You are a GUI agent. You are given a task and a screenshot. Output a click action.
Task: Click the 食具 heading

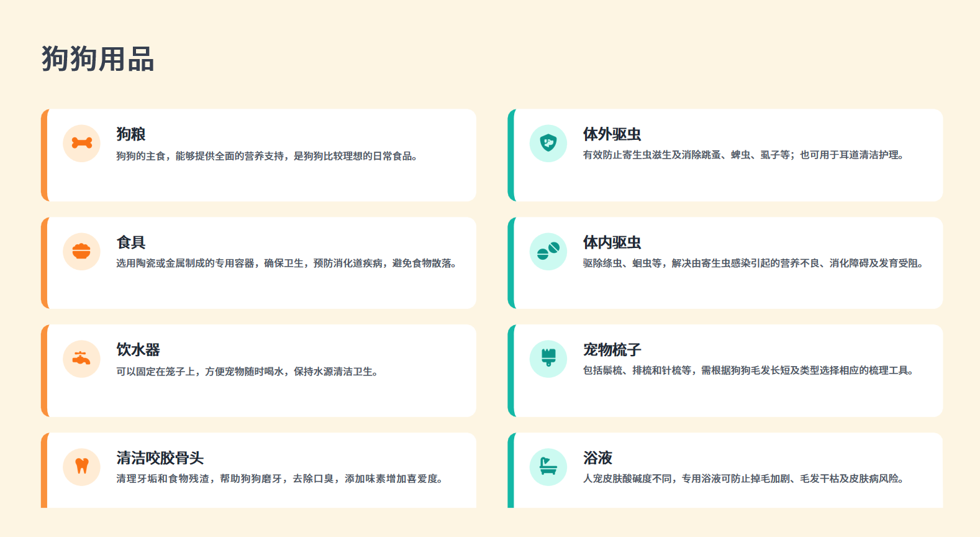pos(130,242)
